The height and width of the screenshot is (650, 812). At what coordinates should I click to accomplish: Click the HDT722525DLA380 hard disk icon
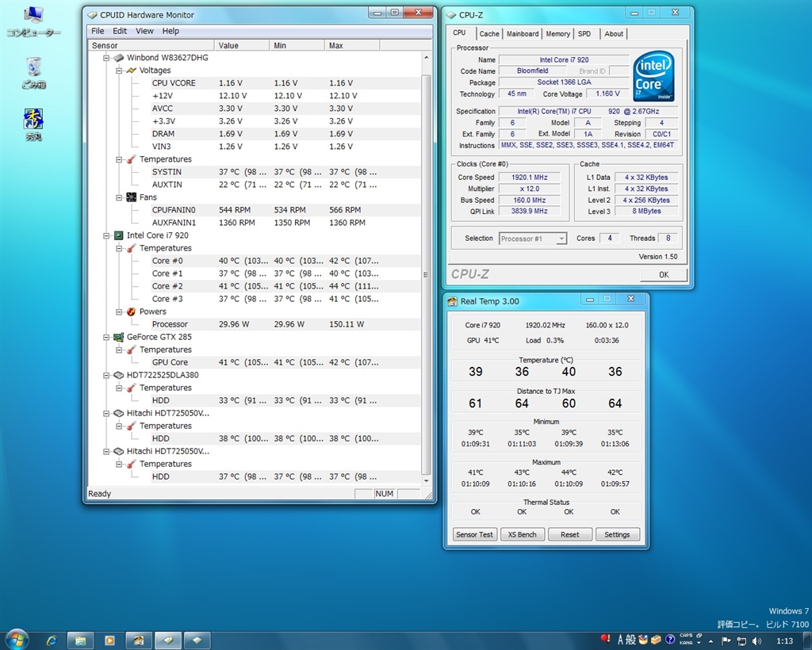(x=119, y=375)
